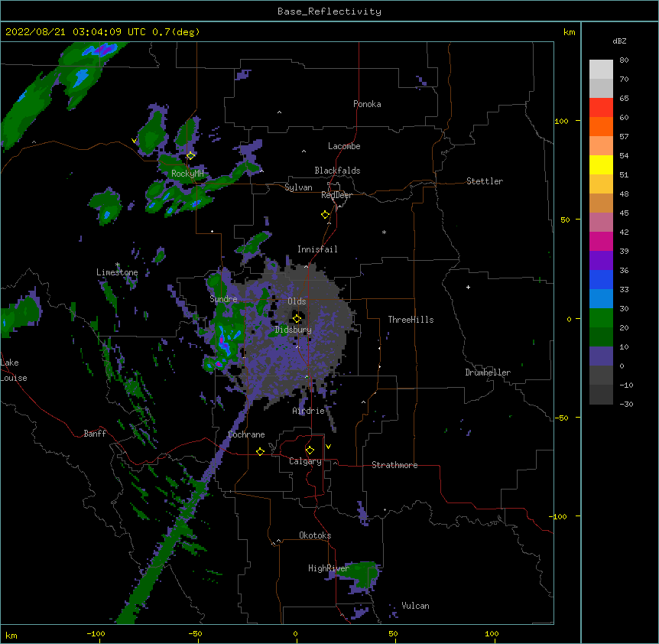Click the 0 tick on bottom axis
The width and height of the screenshot is (659, 644).
(295, 633)
